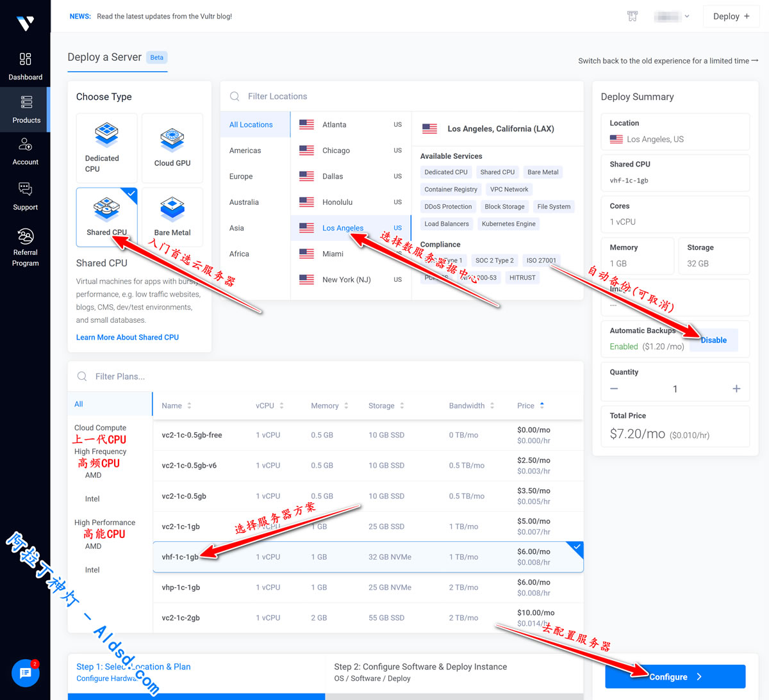Filter plans by High Frequency AMD
The image size is (769, 700).
pos(93,475)
